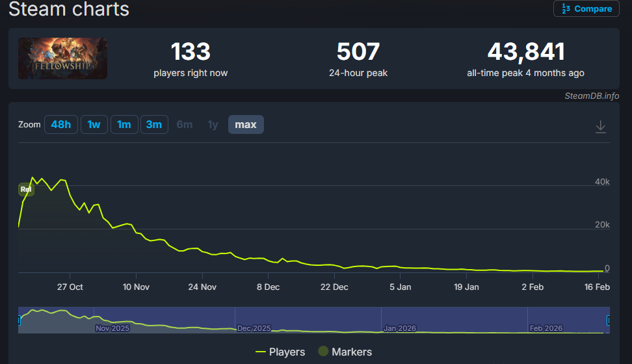The width and height of the screenshot is (632, 364).
Task: Click the 133 players right now value
Action: click(191, 51)
